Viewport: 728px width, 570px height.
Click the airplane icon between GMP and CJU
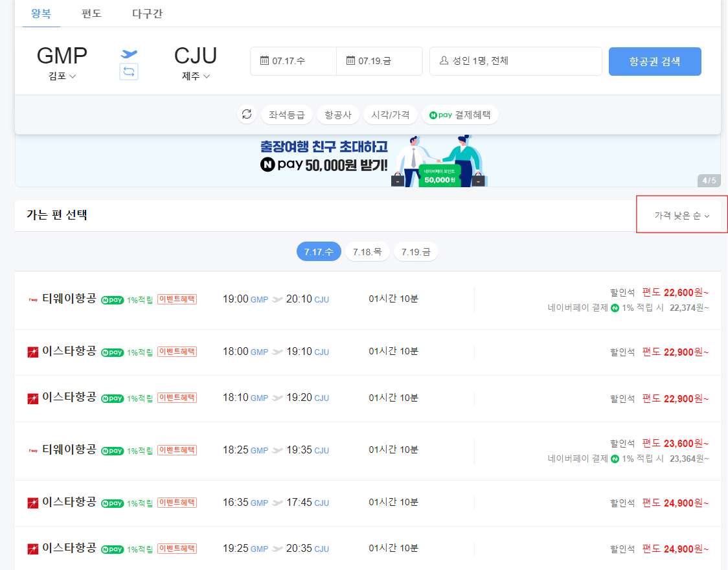click(x=129, y=54)
